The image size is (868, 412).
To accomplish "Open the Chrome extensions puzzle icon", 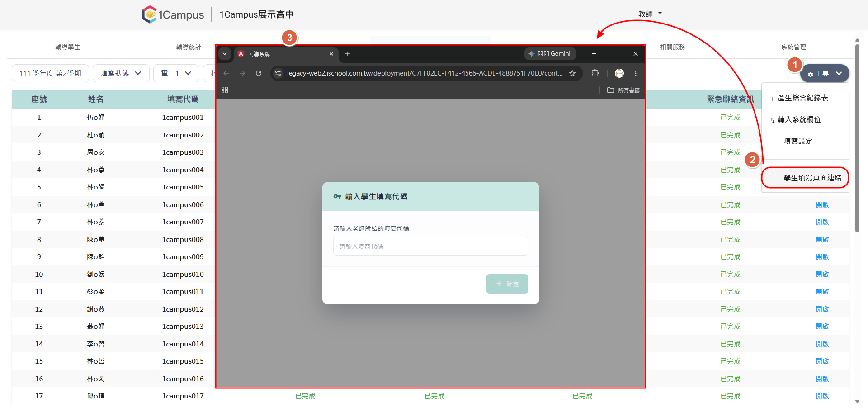I will coord(595,73).
